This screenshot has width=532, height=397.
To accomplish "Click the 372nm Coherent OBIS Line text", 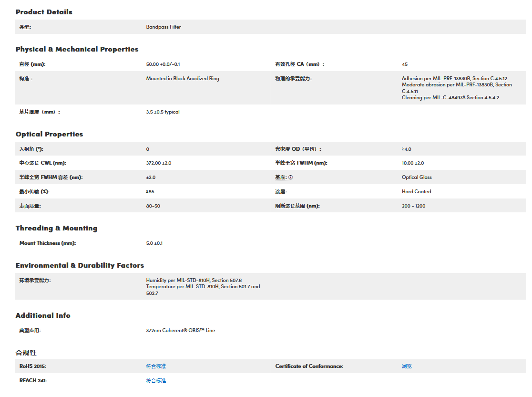I will (x=180, y=330).
